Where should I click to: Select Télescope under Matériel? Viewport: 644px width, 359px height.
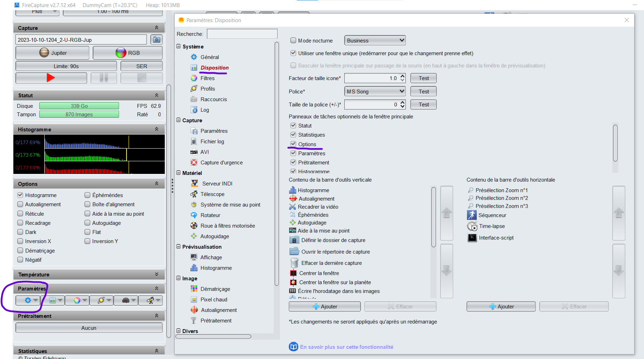(x=212, y=194)
